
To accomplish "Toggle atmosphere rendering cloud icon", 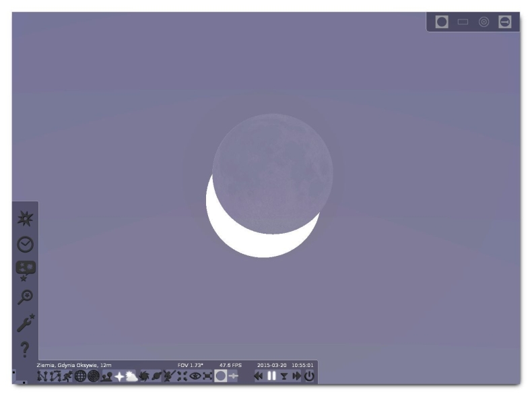I will pyautogui.click(x=130, y=377).
